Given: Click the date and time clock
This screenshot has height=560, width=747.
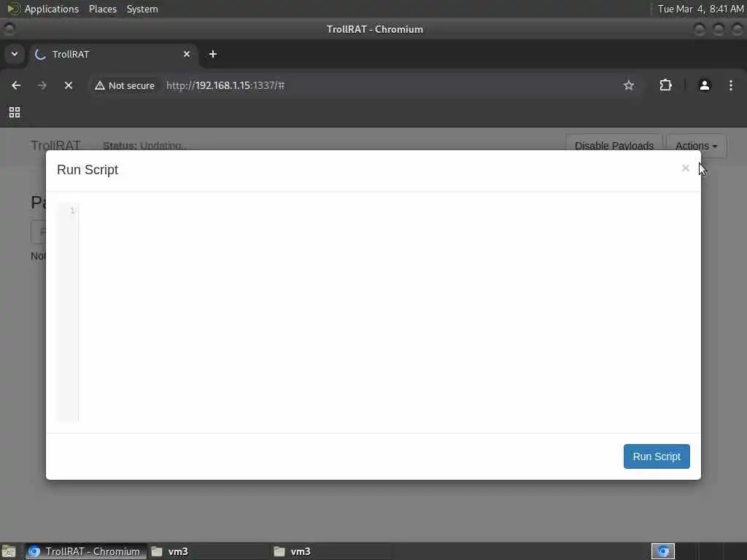Looking at the screenshot, I should (x=700, y=9).
